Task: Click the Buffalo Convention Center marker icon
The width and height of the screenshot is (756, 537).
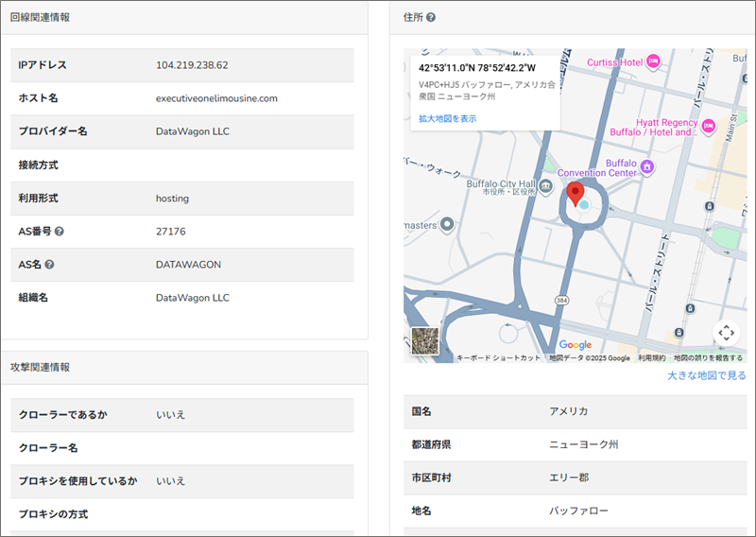Action: [647, 167]
